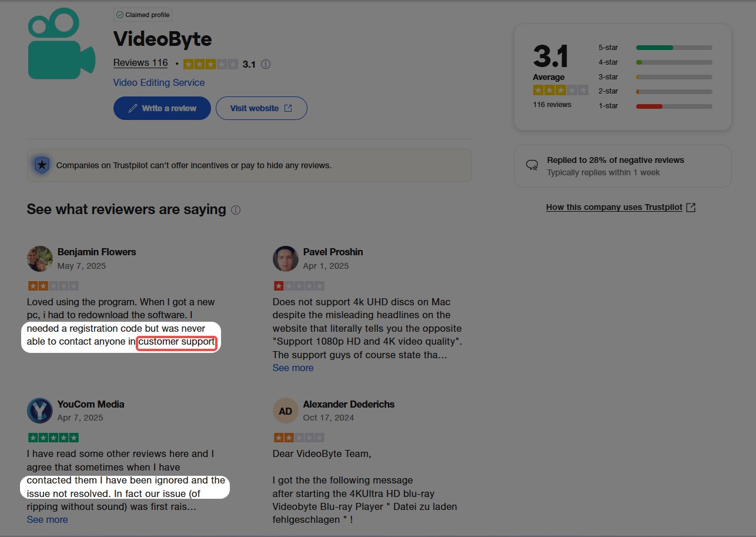Viewport: 756px width, 537px height.
Task: Open the Reviews 116 link
Action: coord(140,62)
